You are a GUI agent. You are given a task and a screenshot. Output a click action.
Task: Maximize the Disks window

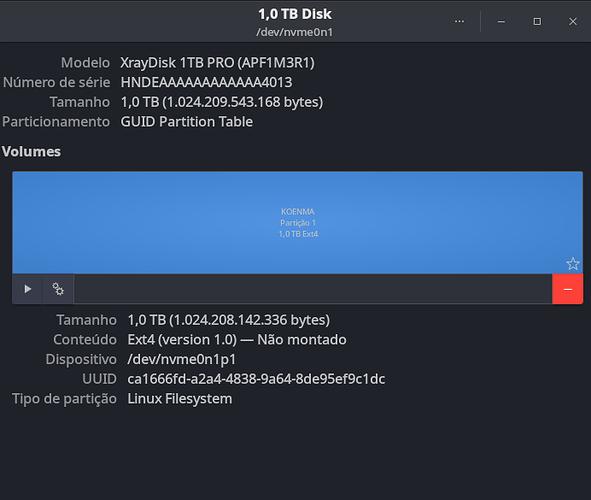click(537, 21)
